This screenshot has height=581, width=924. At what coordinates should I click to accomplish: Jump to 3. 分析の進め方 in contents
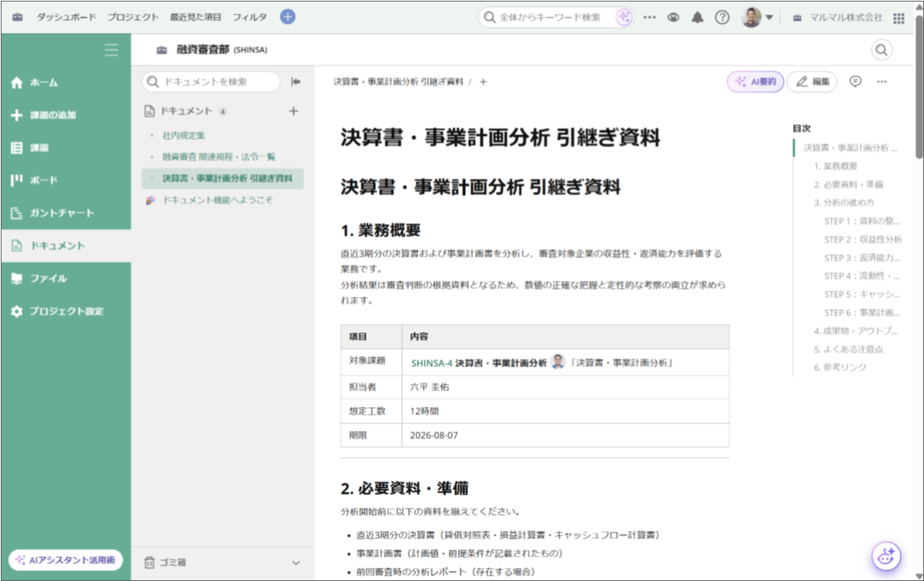pos(844,203)
